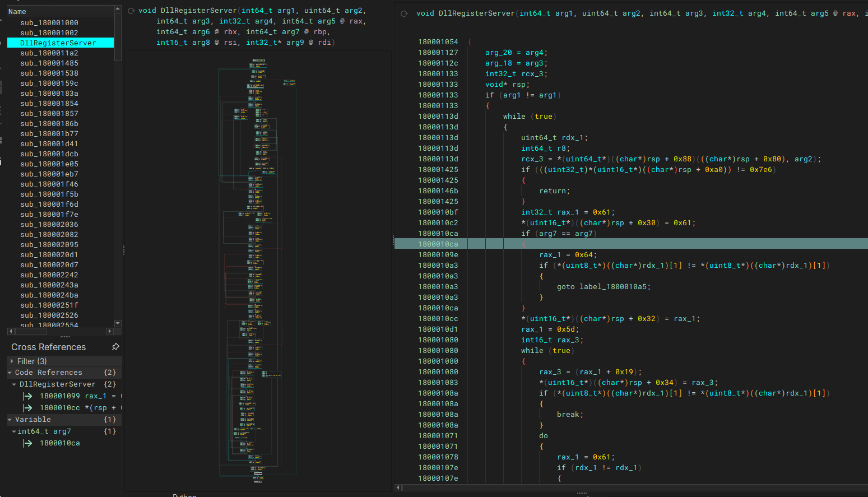Click the refresh icon beside the graph view function header
This screenshot has width=868, height=497.
click(x=131, y=11)
